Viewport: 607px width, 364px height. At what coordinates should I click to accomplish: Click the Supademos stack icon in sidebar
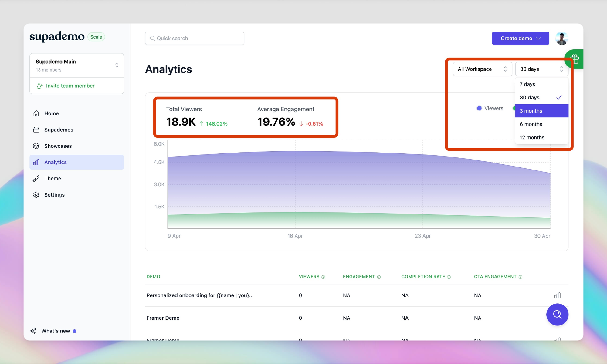pyautogui.click(x=36, y=130)
